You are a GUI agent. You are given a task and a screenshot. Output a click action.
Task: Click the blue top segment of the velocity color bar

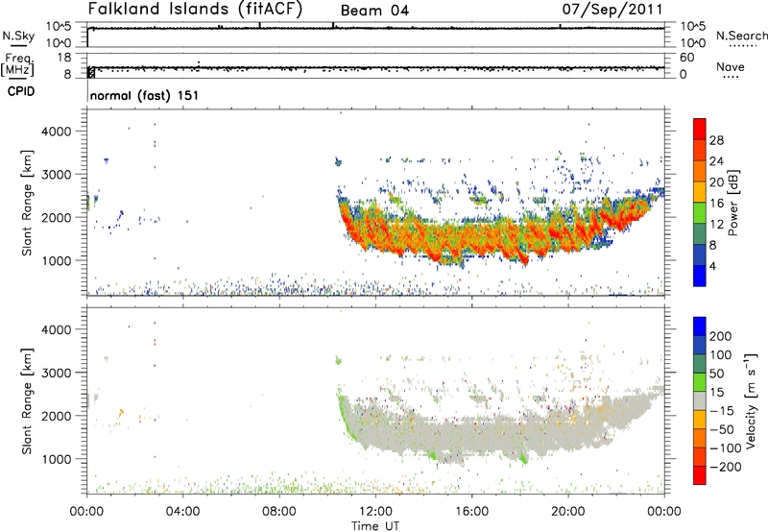tap(700, 326)
